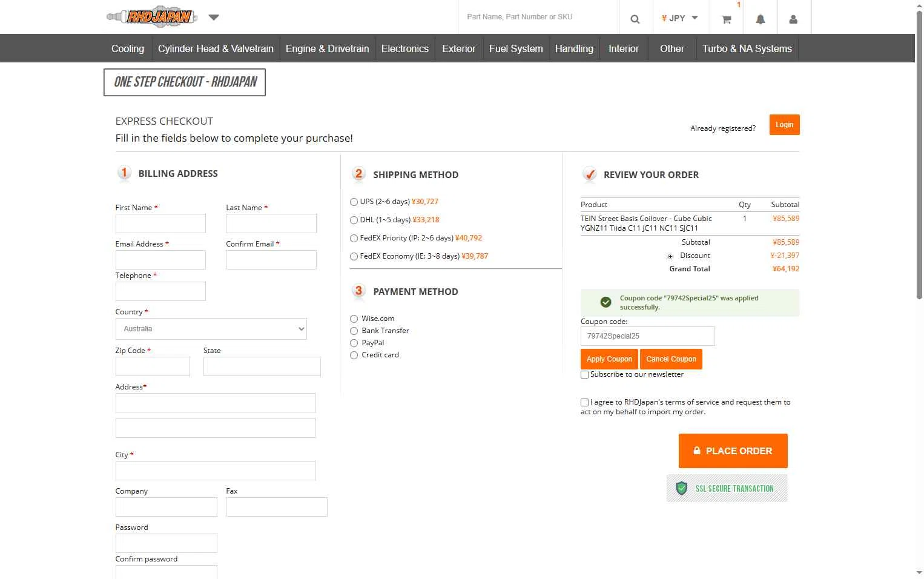Focus the Telephone field

tap(160, 291)
